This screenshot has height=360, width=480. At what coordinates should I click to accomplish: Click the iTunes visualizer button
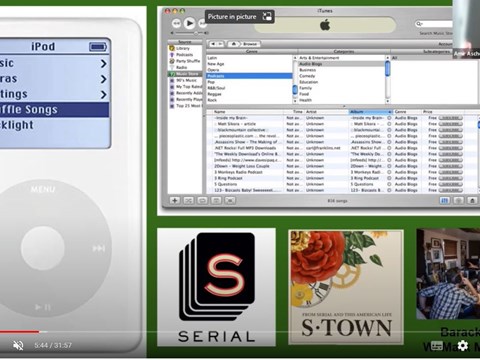click(x=458, y=200)
